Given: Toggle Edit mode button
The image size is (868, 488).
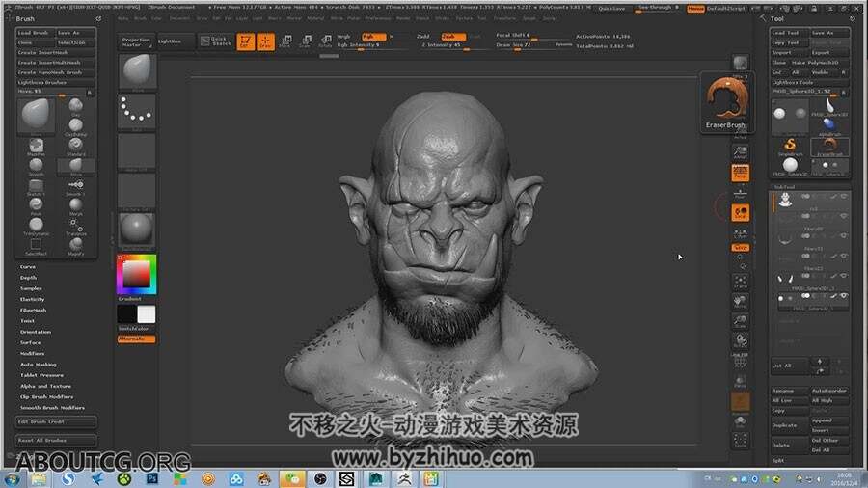Looking at the screenshot, I should pos(245,41).
